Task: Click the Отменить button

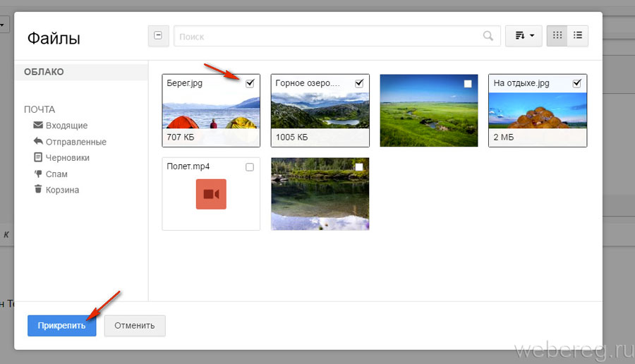Action: point(135,325)
